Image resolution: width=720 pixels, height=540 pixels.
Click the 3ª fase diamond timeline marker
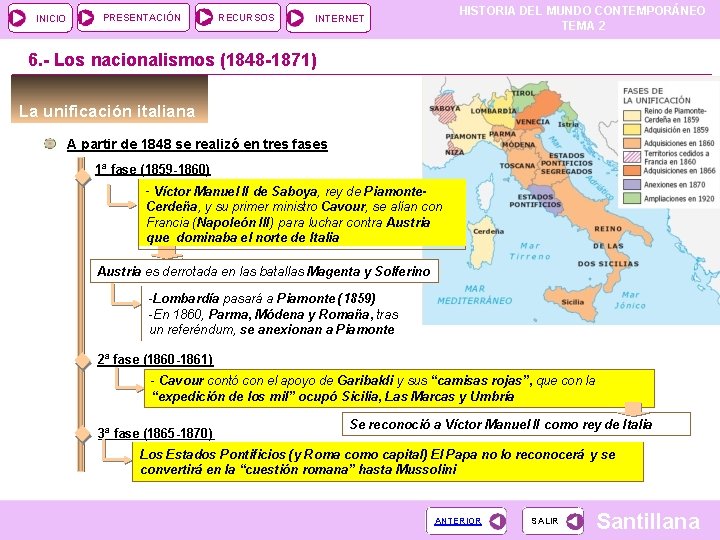tap(83, 434)
